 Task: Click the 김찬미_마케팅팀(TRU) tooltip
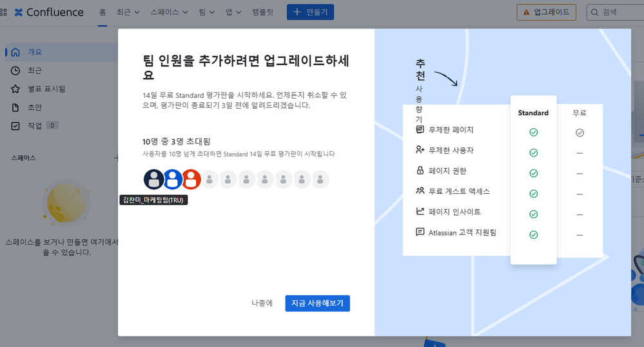click(x=153, y=200)
